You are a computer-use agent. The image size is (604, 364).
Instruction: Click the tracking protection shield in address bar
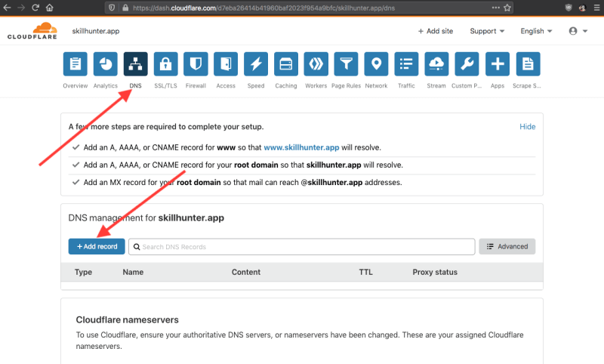[111, 8]
